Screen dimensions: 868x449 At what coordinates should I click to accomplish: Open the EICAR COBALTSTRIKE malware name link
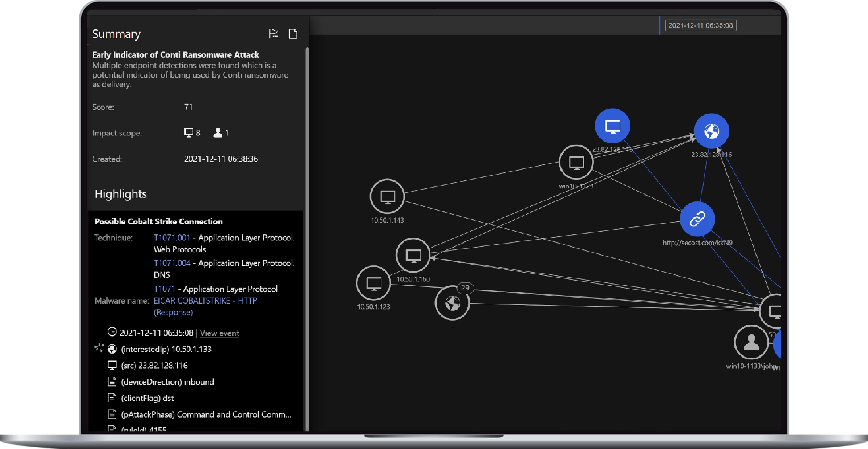(x=205, y=300)
